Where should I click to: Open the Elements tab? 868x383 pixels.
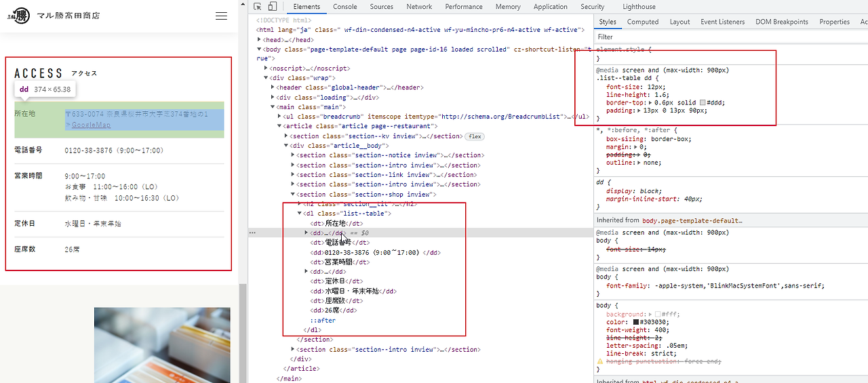click(x=307, y=7)
